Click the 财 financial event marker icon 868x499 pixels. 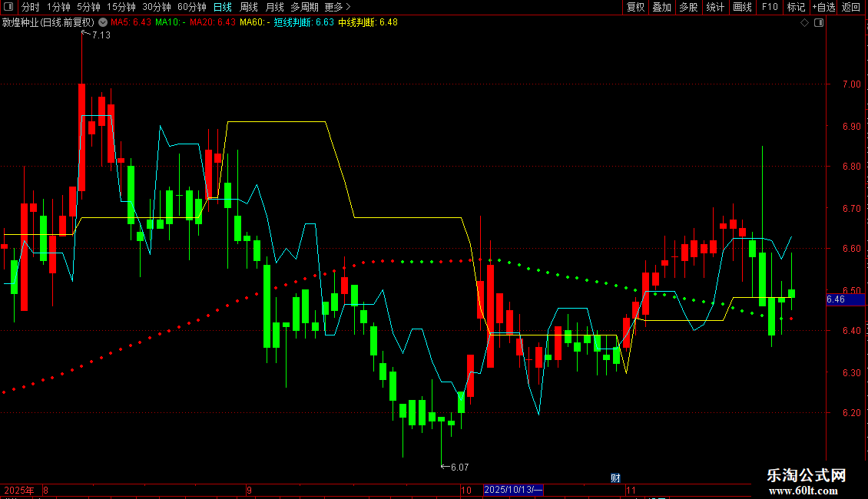tap(615, 478)
